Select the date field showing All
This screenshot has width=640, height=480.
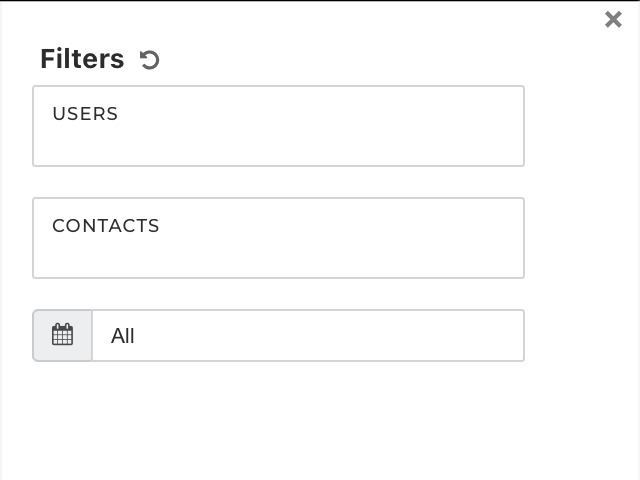pos(308,335)
